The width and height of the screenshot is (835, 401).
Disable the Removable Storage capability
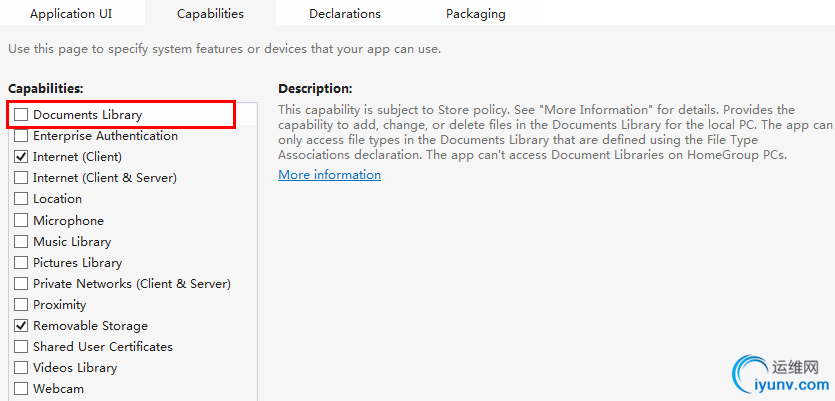(x=21, y=326)
